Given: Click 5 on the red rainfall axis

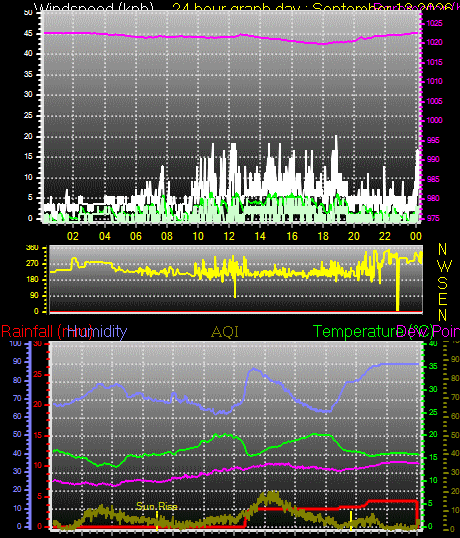Looking at the screenshot, I should pyautogui.click(x=40, y=496).
